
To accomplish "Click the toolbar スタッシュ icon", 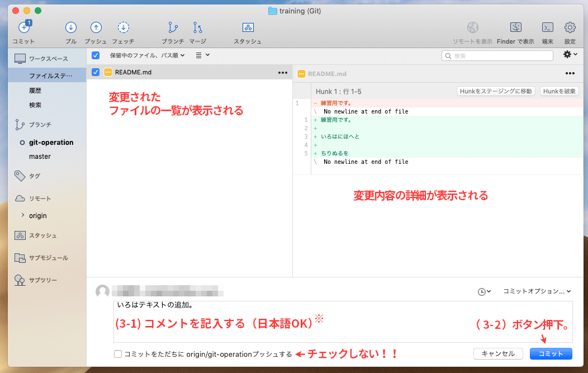I will click(248, 27).
